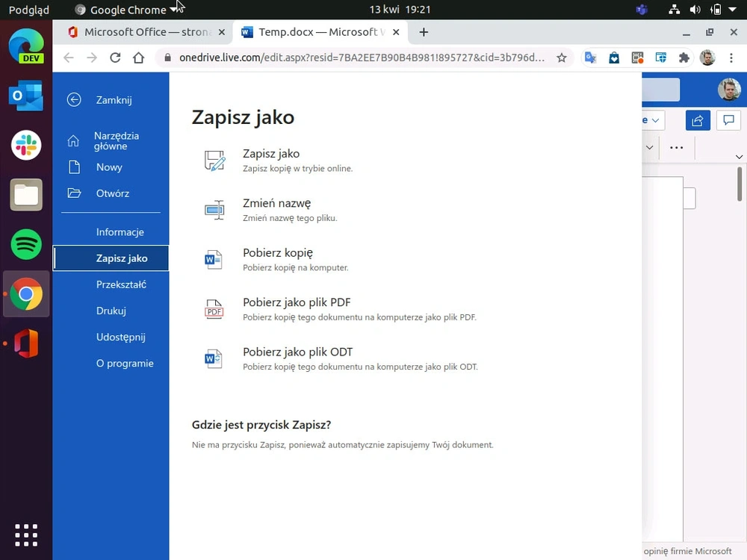Image resolution: width=747 pixels, height=560 pixels.
Task: Show applications grid in dock
Action: coord(26,535)
